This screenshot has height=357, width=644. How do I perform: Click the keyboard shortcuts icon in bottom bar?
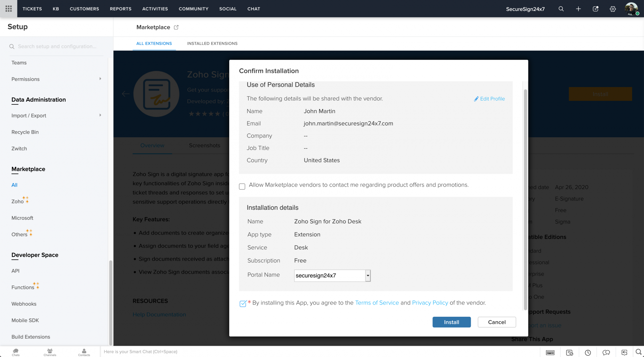coord(550,352)
